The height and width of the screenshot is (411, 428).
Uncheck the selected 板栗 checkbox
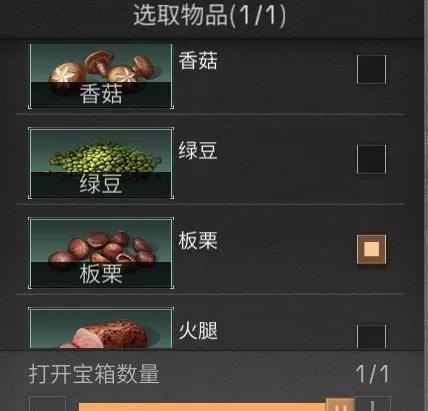coord(371,249)
